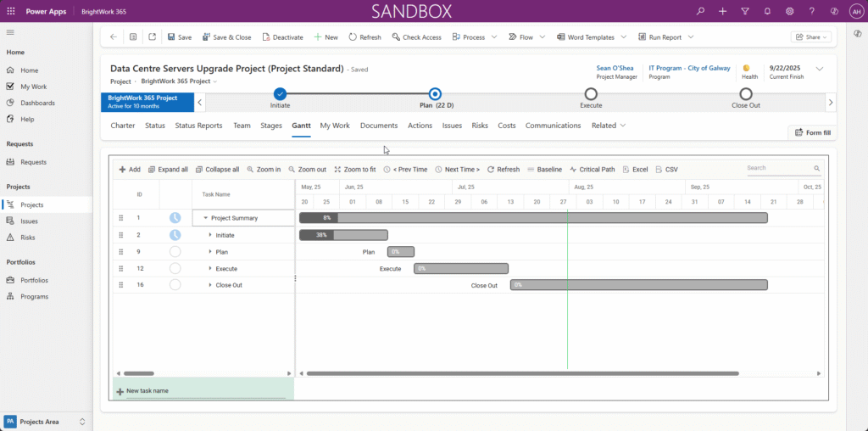Switch to the Charter tab
868x431 pixels.
(x=123, y=126)
